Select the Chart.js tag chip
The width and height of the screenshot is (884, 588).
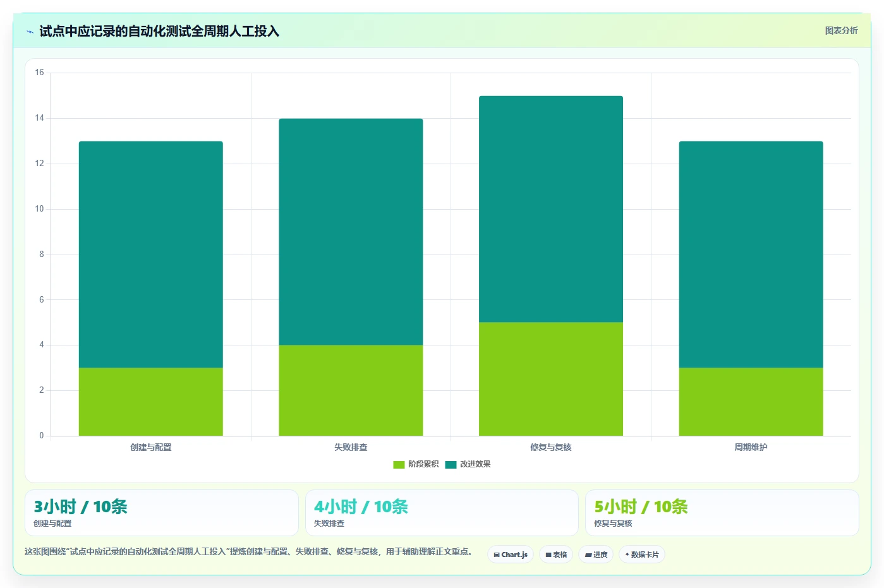tap(511, 555)
